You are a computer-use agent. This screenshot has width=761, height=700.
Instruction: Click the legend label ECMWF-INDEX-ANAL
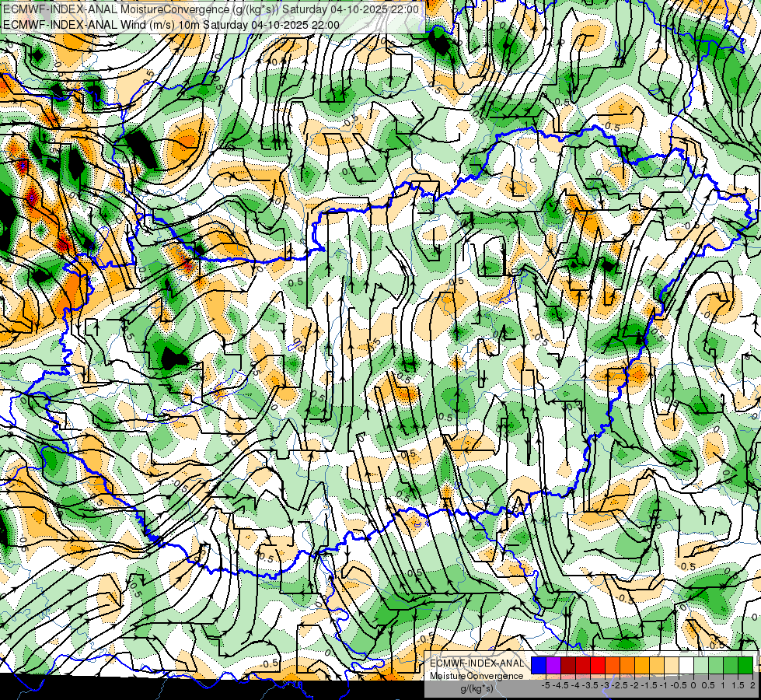point(476,663)
